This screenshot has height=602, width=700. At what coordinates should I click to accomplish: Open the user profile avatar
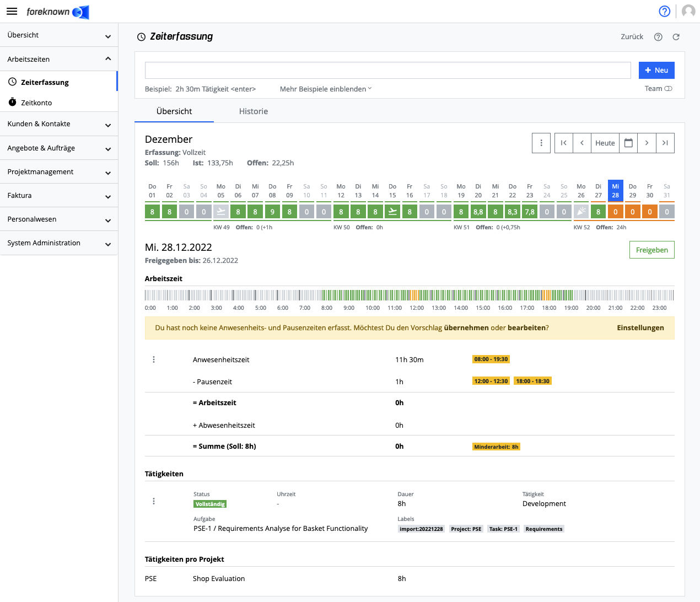688,11
